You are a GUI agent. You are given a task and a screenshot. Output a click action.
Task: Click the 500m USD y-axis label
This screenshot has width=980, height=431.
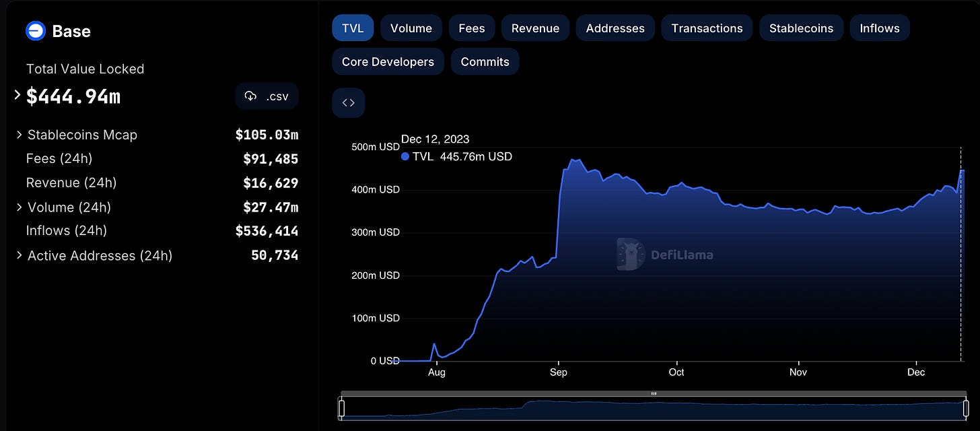coord(376,147)
